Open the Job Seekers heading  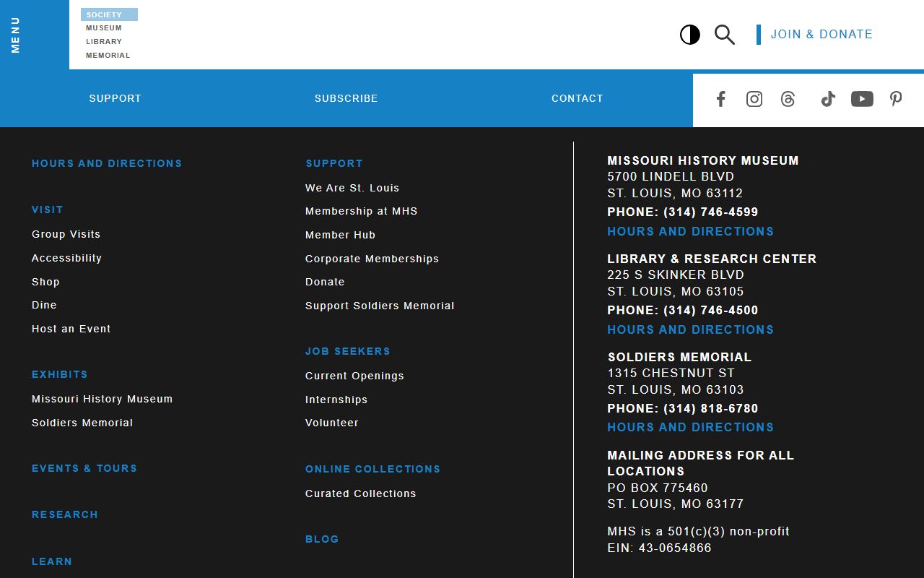[348, 351]
